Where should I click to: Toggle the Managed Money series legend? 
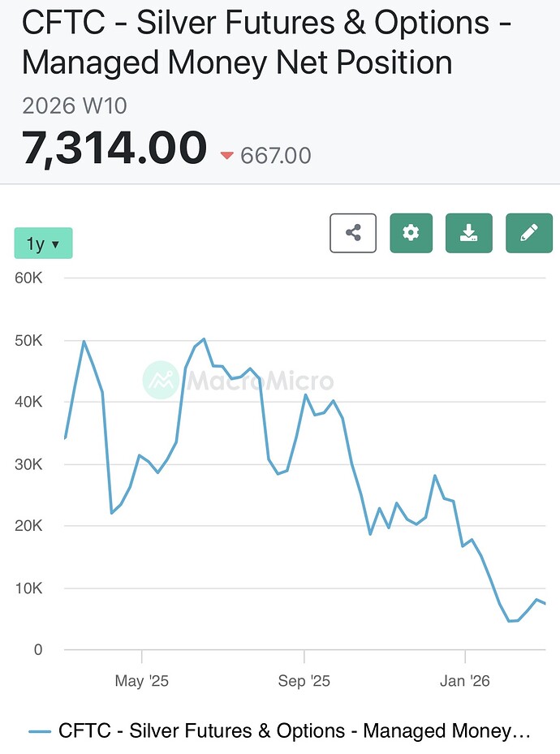coord(295,731)
